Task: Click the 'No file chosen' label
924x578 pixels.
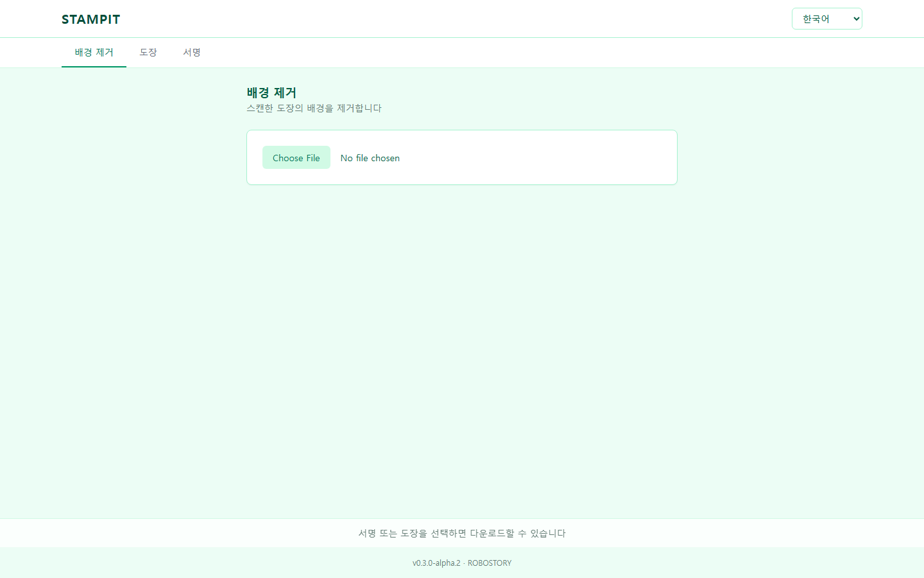Action: (370, 158)
